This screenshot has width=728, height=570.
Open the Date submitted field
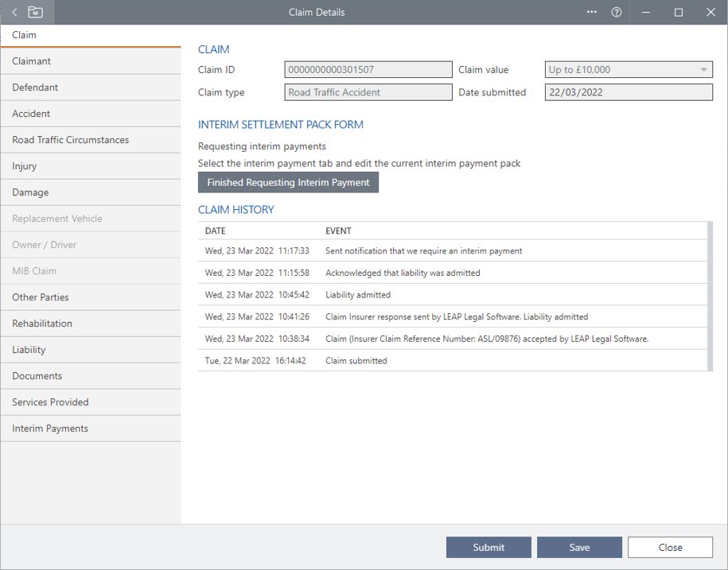[628, 91]
